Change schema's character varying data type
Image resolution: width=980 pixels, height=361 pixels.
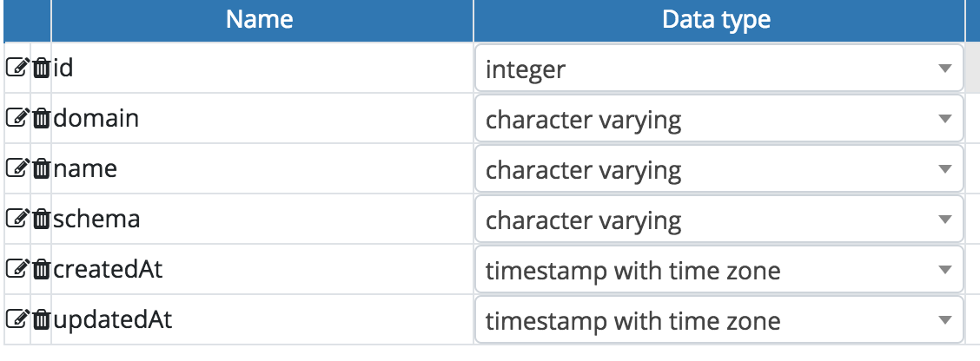(x=718, y=220)
